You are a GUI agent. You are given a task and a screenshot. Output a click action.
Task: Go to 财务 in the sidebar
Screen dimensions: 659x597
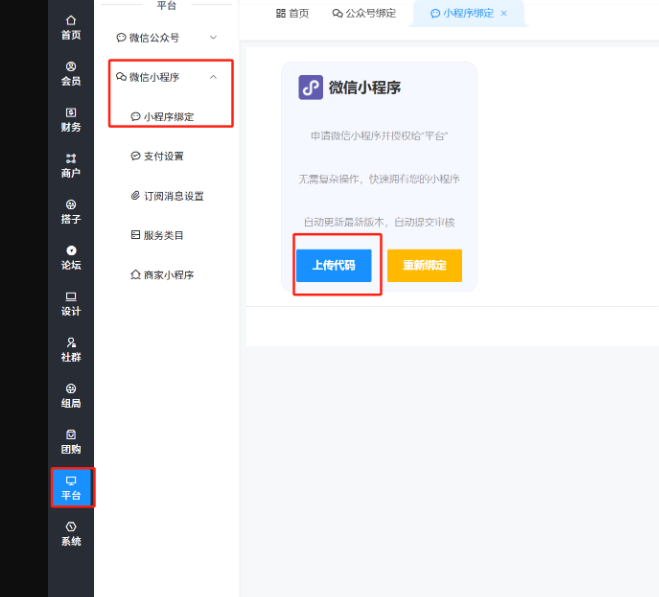click(70, 119)
